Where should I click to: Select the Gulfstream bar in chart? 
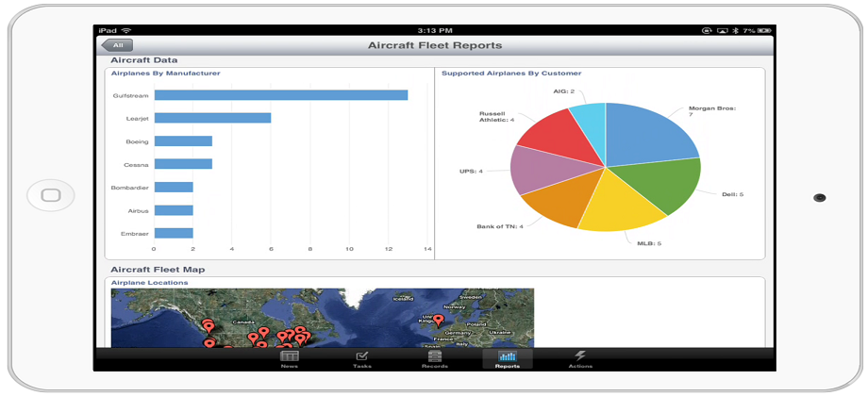tap(281, 95)
